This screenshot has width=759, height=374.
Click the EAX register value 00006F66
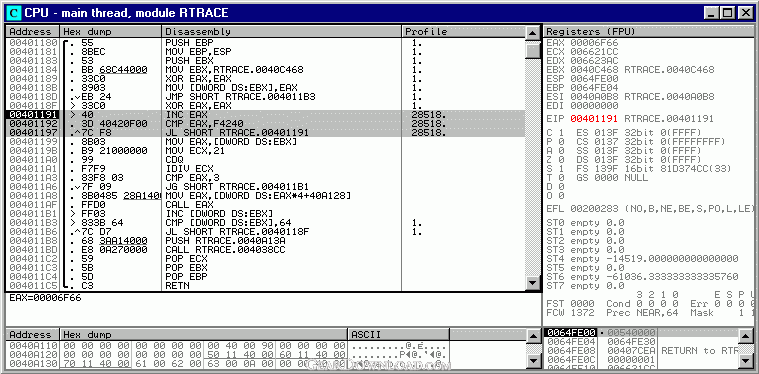[594, 43]
